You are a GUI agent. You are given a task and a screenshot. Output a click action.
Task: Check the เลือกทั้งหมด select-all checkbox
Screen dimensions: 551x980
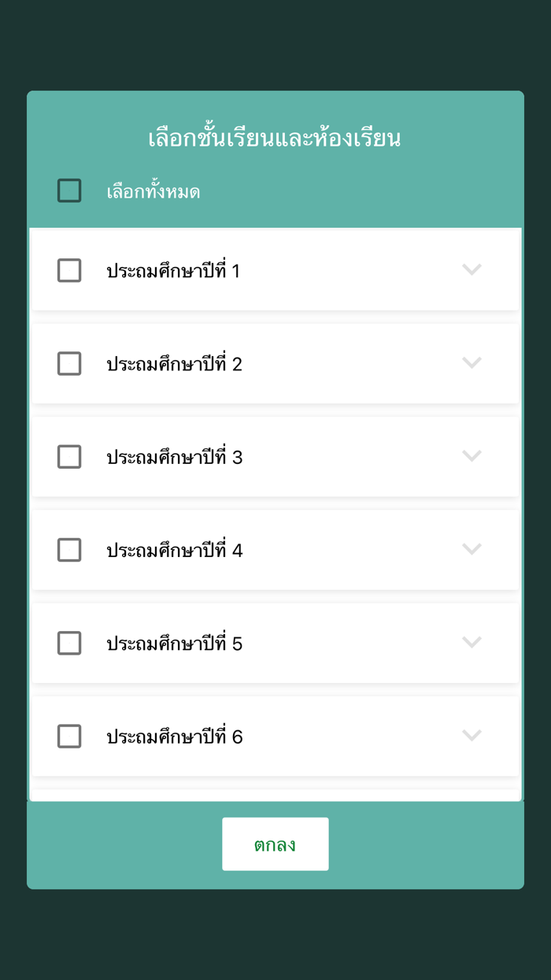[x=69, y=191]
